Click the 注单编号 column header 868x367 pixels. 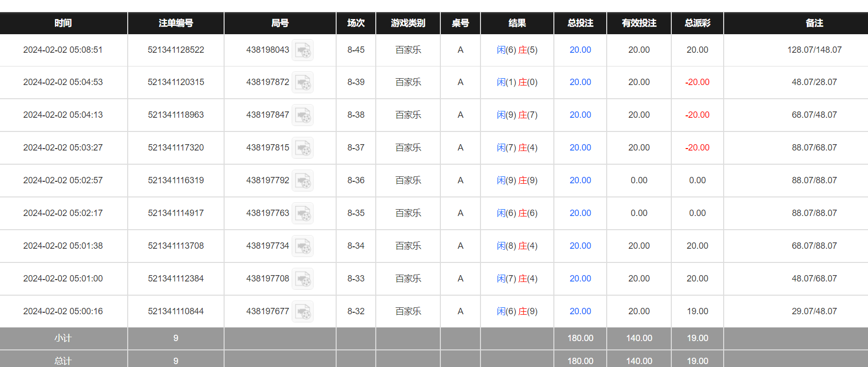pos(176,23)
